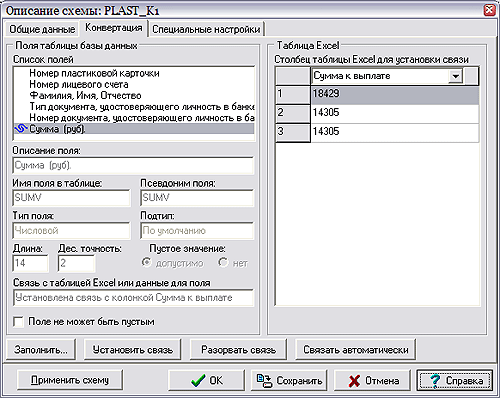Image resolution: width=500 pixels, height=398 pixels.
Task: Click the Отмена button
Action: click(372, 380)
